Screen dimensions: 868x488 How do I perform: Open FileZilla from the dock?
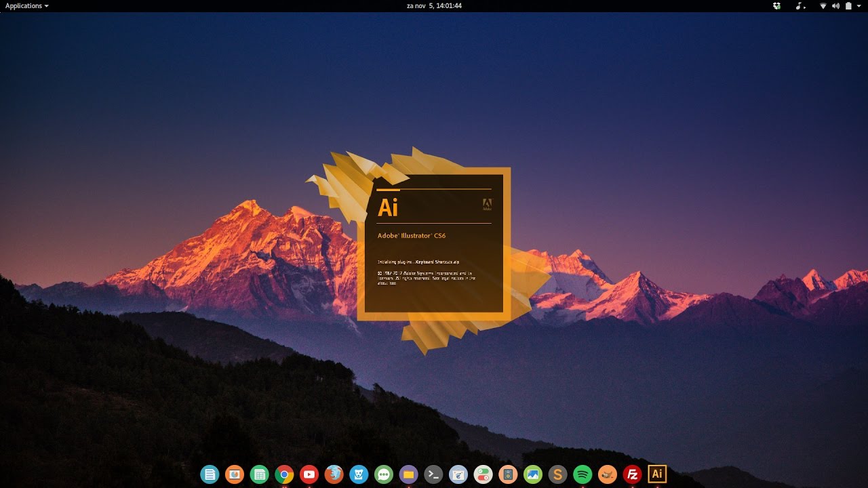[632, 474]
